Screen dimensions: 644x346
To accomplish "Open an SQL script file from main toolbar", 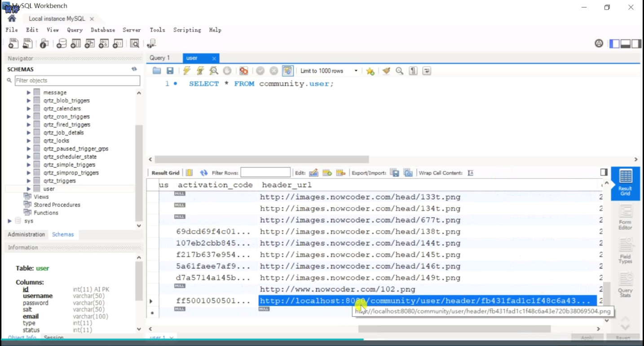I will click(28, 43).
